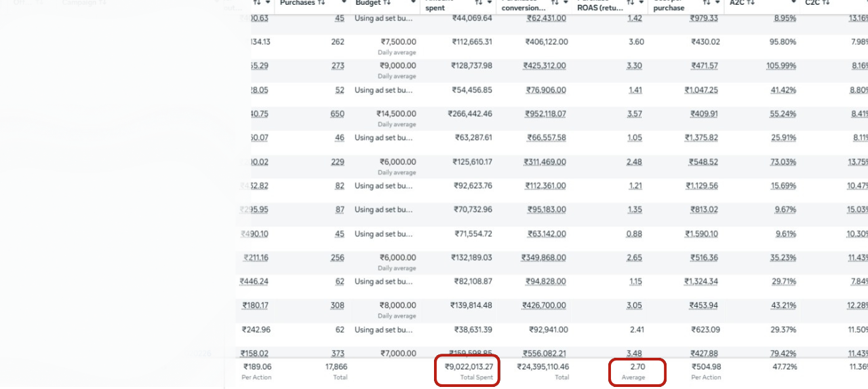
Task: Click the sort arrows beside Purchases header
Action: coord(321,3)
